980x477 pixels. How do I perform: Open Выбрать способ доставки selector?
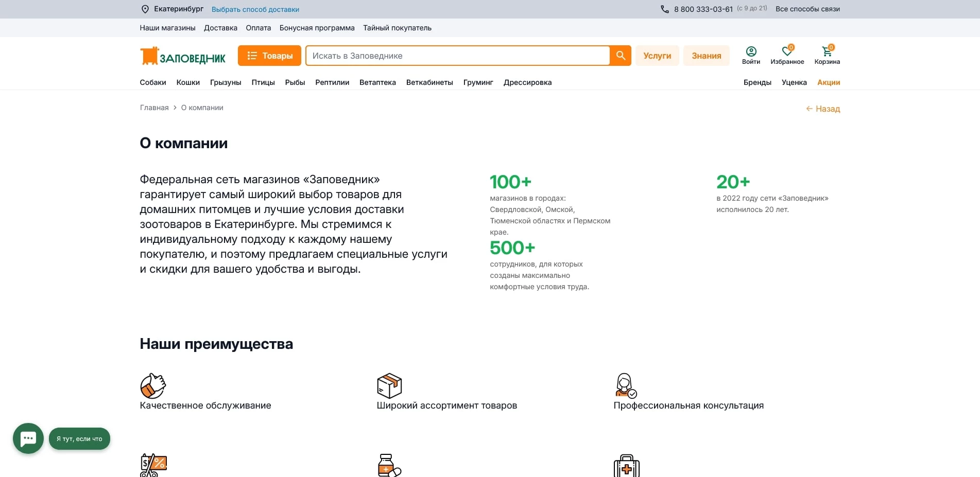pos(256,9)
